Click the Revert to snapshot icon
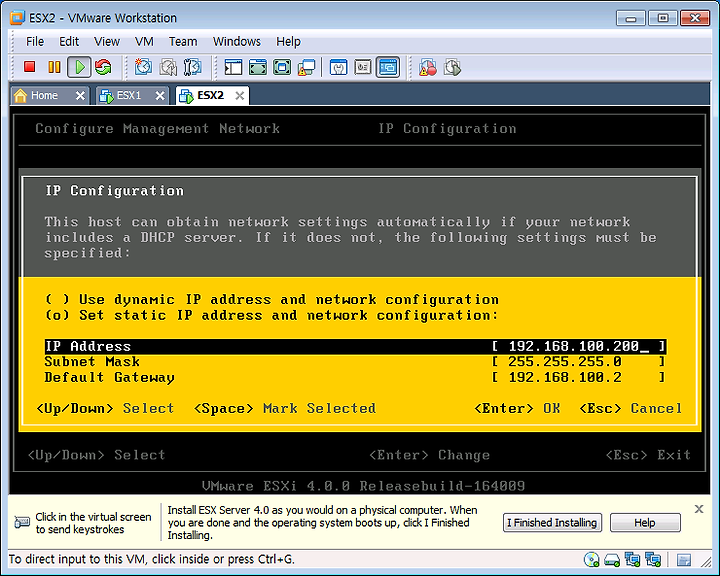 pyautogui.click(x=168, y=67)
